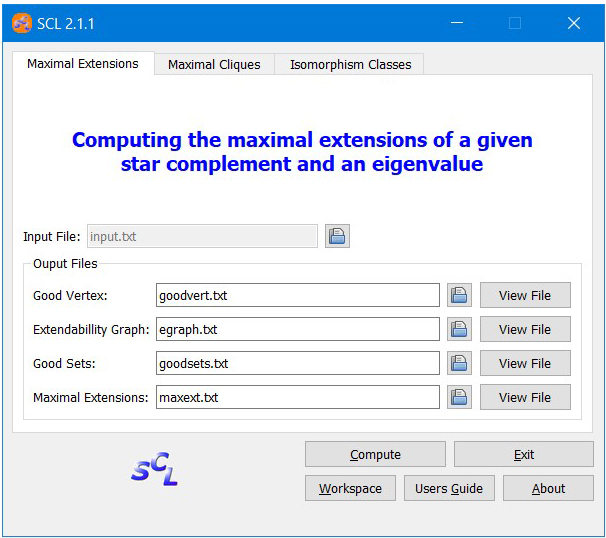Click the browse icon for Good Sets file
The width and height of the screenshot is (606, 538).
459,363
